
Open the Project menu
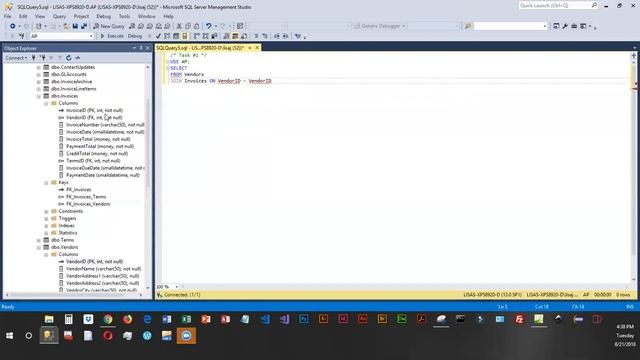(x=81, y=16)
